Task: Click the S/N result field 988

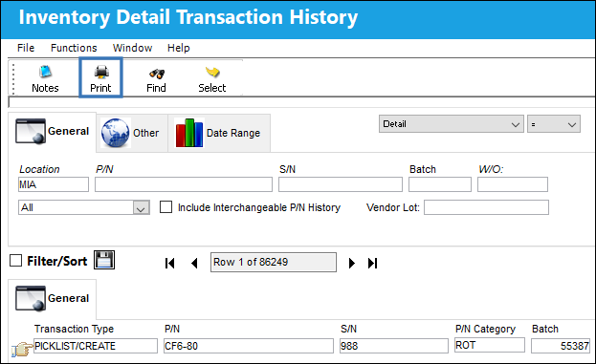Action: 394,346
